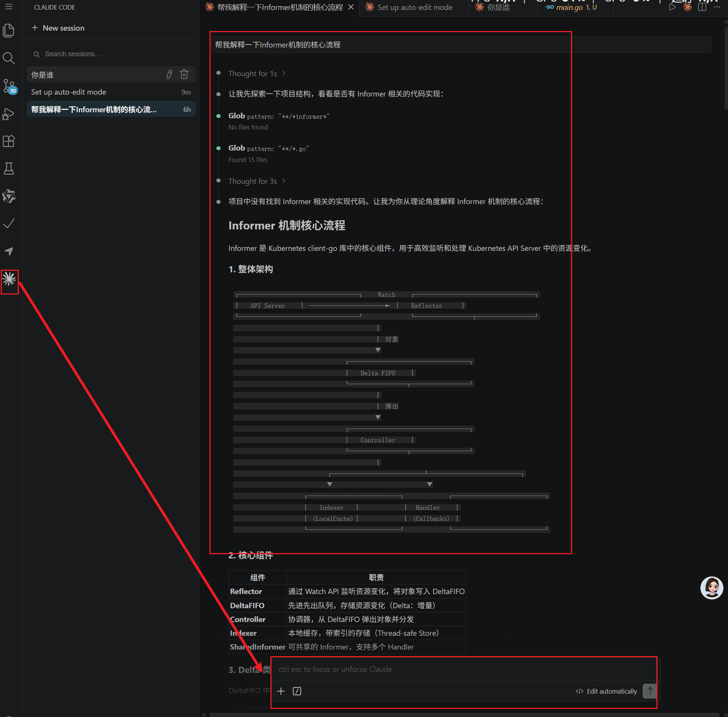Open the Set up auto-edit mode session

coord(111,92)
